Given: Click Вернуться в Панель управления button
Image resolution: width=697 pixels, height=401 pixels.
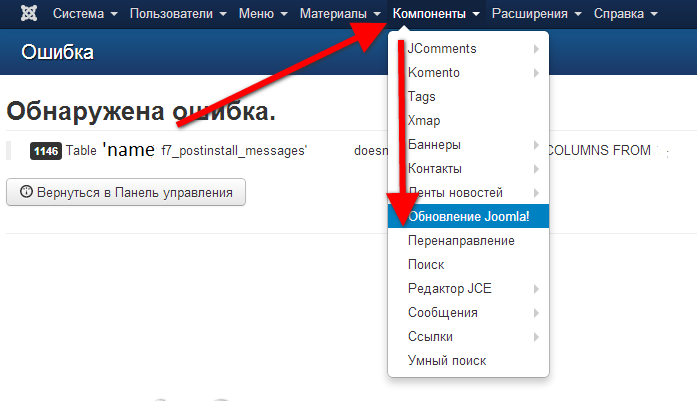Looking at the screenshot, I should pyautogui.click(x=126, y=192).
